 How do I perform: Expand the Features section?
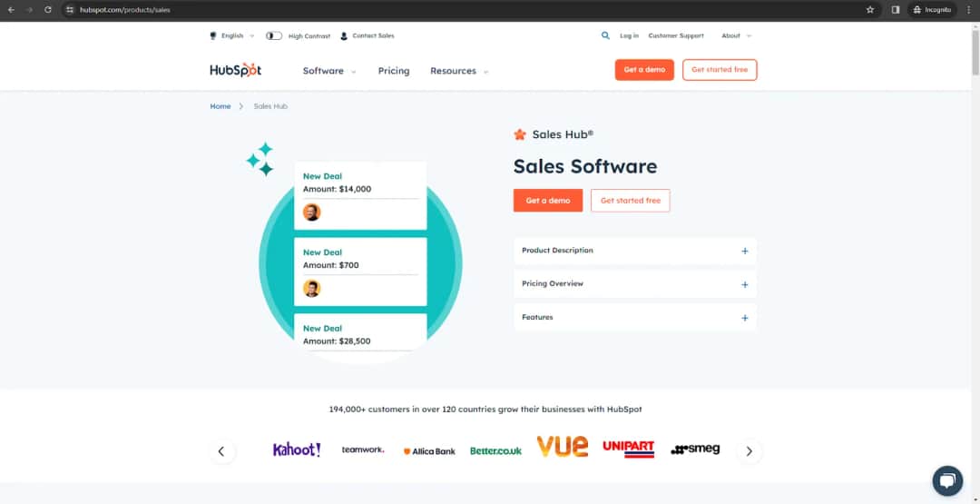(x=635, y=318)
